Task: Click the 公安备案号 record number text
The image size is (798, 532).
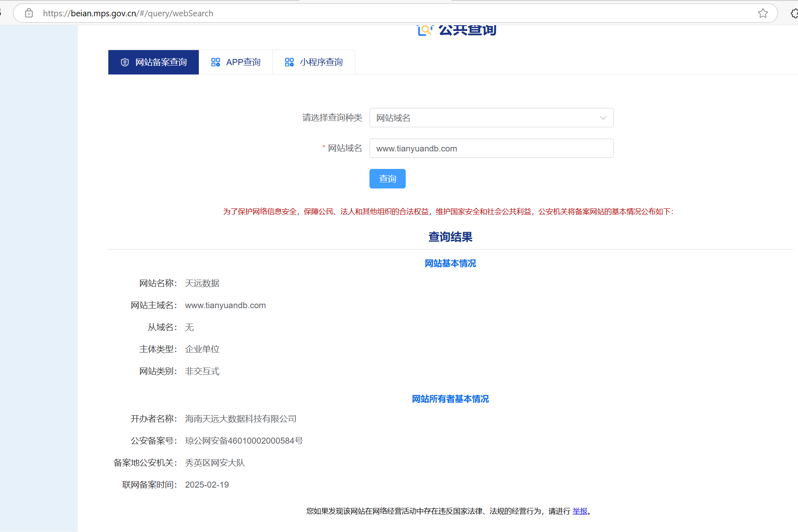Action: 244,441
